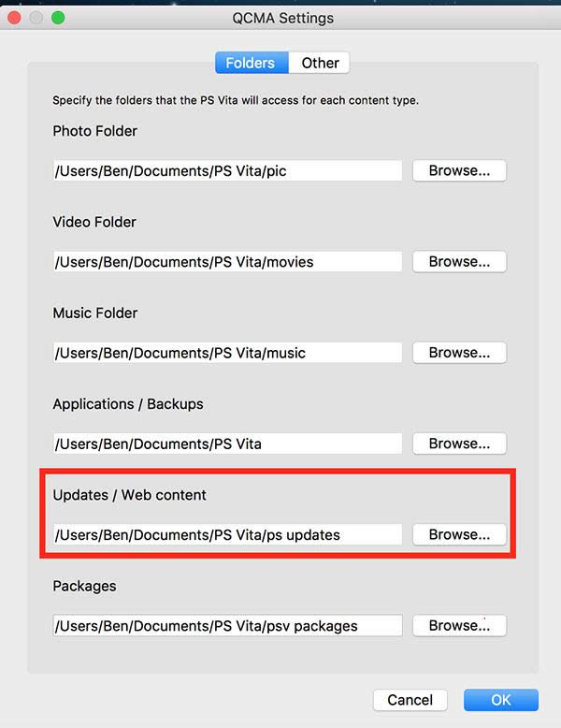Browse for the Packages folder

(x=459, y=625)
